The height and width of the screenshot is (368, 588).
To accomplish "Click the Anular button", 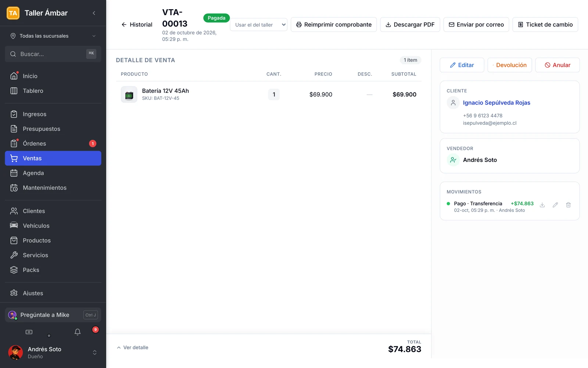I will coord(557,65).
